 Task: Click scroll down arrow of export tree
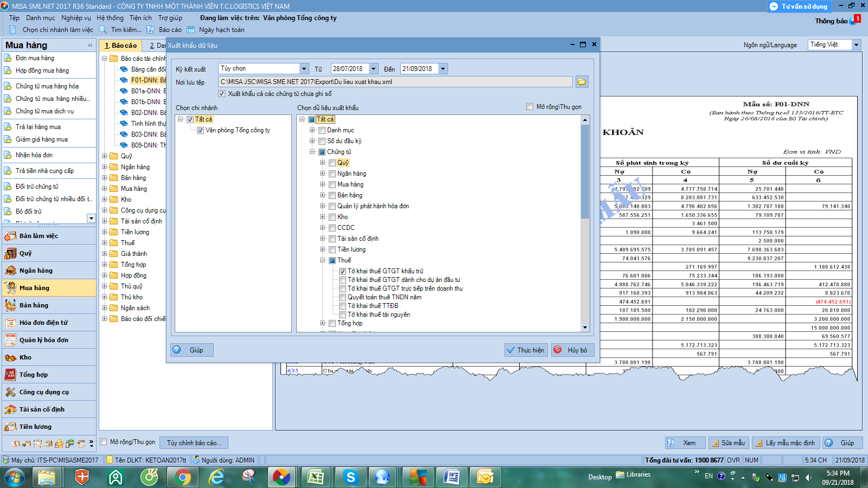click(585, 328)
